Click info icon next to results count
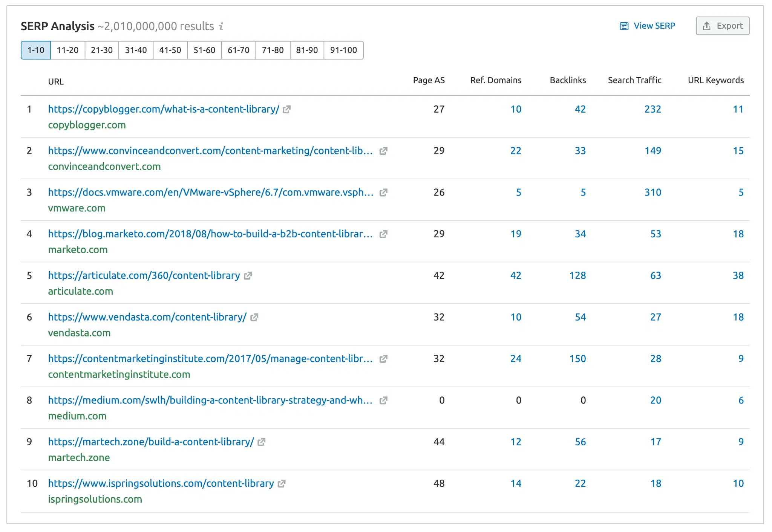Screen dimensions: 772x532 click(x=221, y=26)
